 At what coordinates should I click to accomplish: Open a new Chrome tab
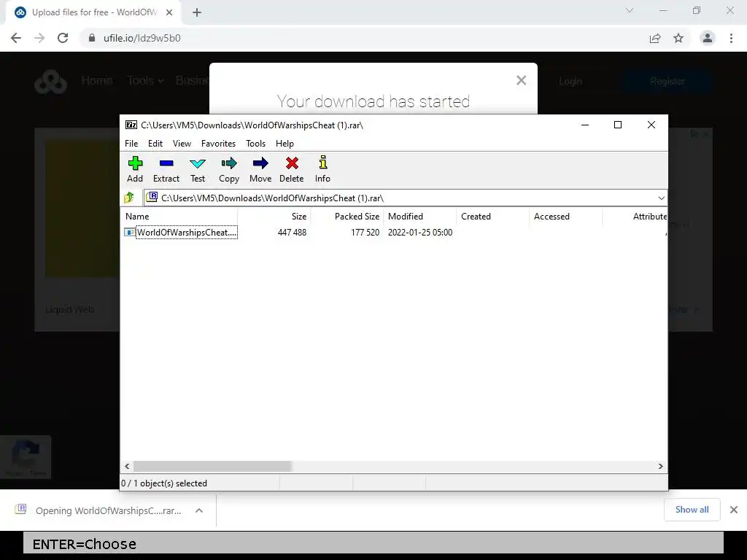pyautogui.click(x=197, y=12)
